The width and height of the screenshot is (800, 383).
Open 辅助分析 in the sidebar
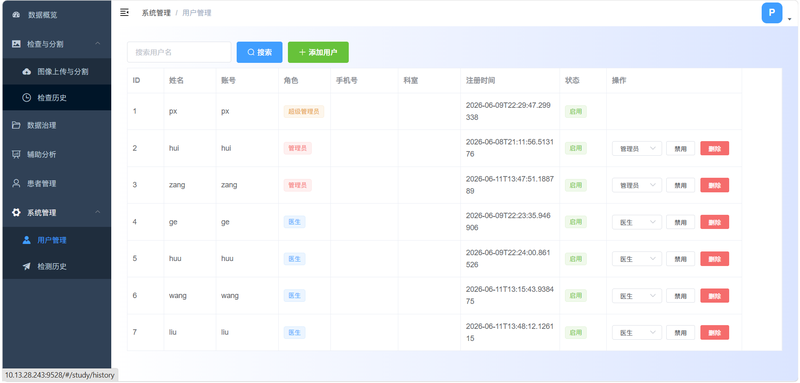click(x=57, y=154)
